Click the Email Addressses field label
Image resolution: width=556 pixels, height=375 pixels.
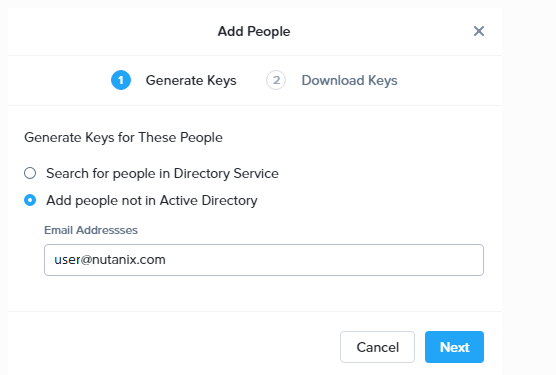pyautogui.click(x=91, y=230)
